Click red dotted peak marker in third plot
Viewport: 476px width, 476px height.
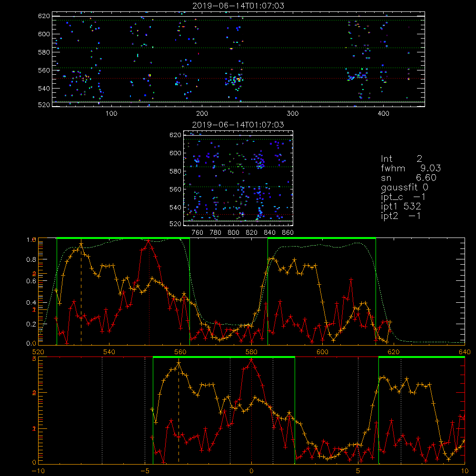pos(149,293)
